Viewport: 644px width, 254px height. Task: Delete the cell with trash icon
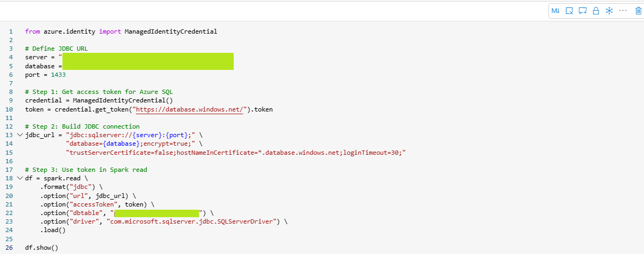(x=639, y=11)
